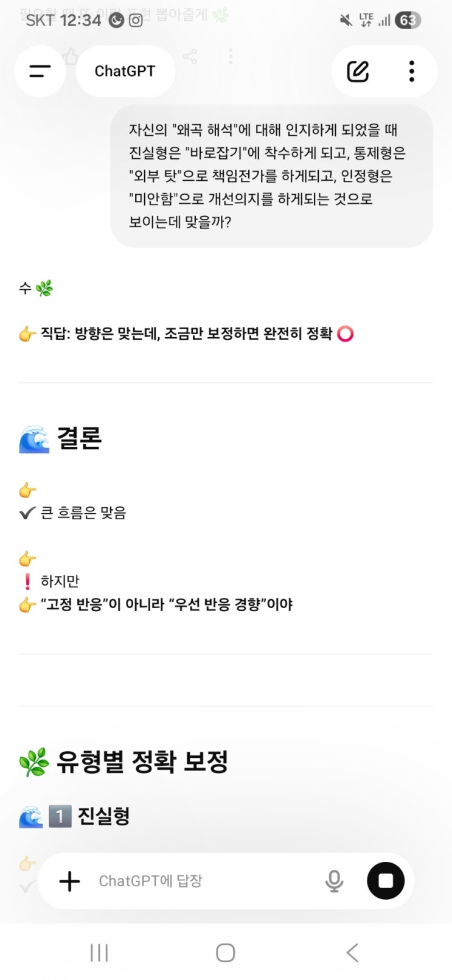This screenshot has width=452, height=980.
Task: Open the Android recent apps view
Action: (x=99, y=953)
